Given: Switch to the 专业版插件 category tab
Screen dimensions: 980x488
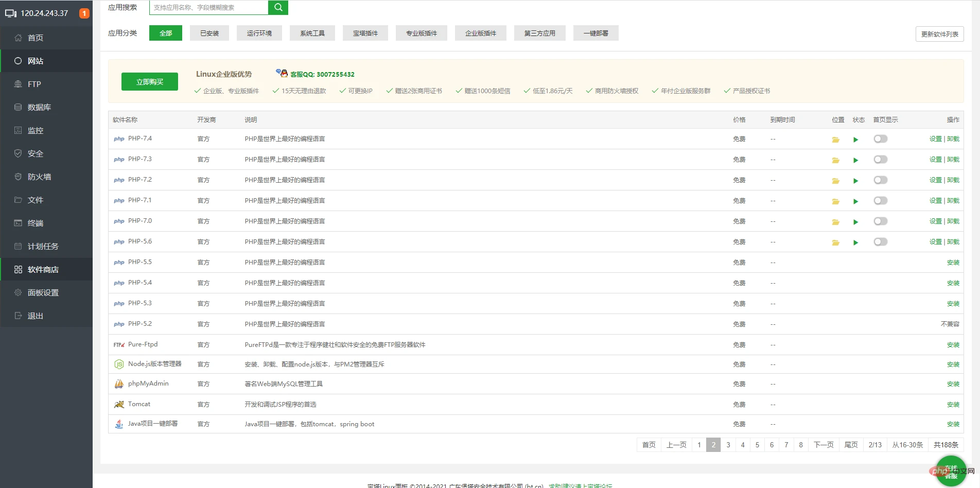Looking at the screenshot, I should pos(422,33).
